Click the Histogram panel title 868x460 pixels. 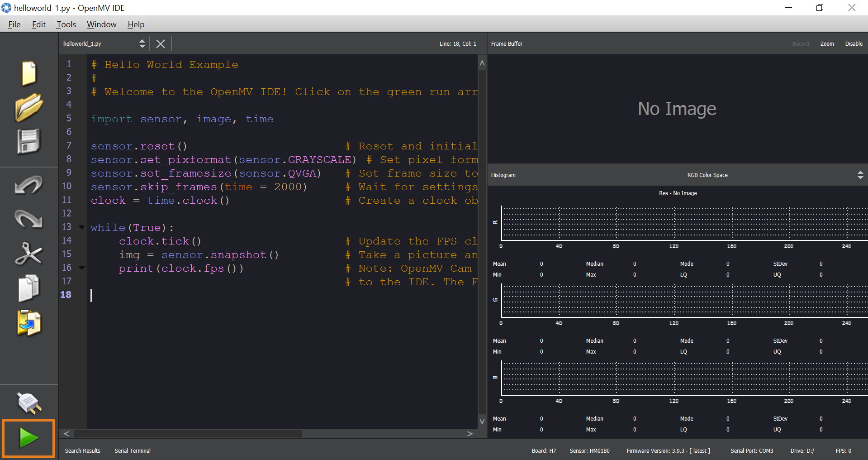(x=503, y=175)
